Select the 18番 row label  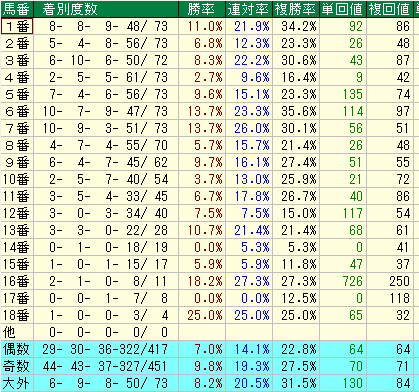(x=16, y=315)
